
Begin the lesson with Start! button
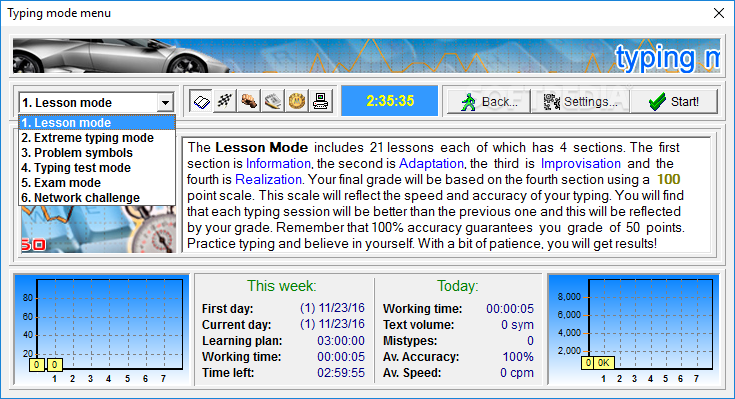674,101
